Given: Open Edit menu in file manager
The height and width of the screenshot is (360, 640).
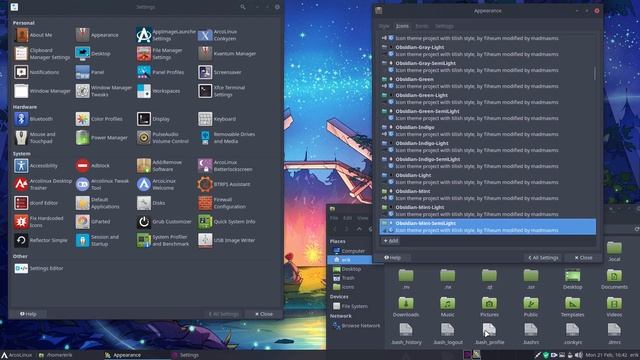Looking at the screenshot, I should click(347, 218).
